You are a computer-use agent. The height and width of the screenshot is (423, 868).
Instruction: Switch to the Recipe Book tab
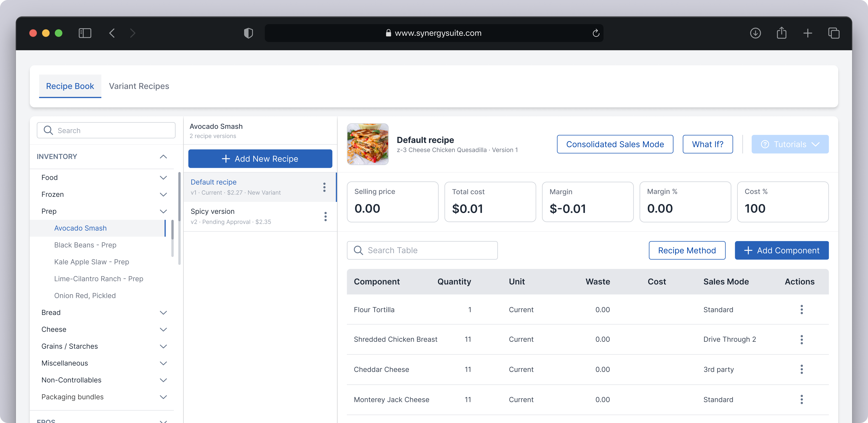pyautogui.click(x=70, y=86)
